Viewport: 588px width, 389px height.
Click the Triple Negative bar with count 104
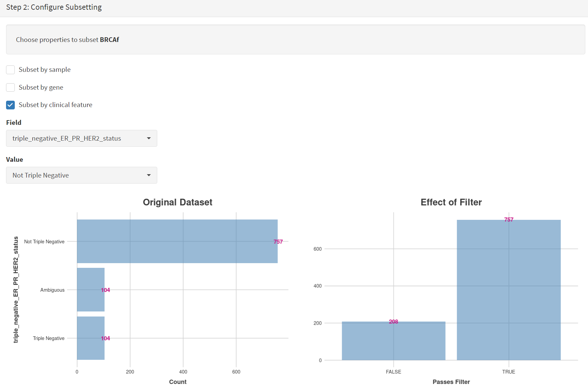point(91,338)
